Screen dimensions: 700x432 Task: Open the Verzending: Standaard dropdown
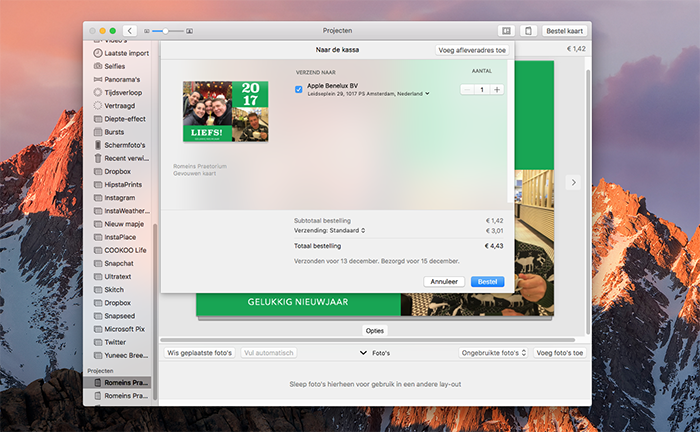tap(329, 230)
